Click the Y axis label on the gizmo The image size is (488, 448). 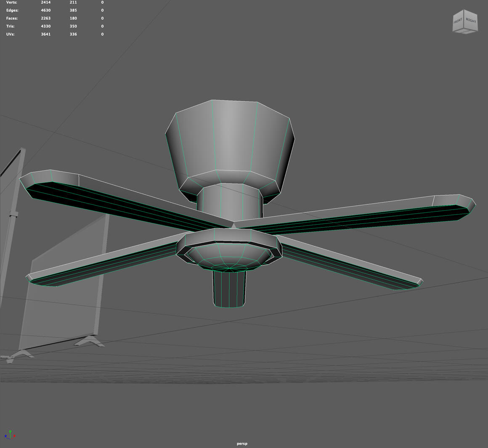click(x=10, y=432)
